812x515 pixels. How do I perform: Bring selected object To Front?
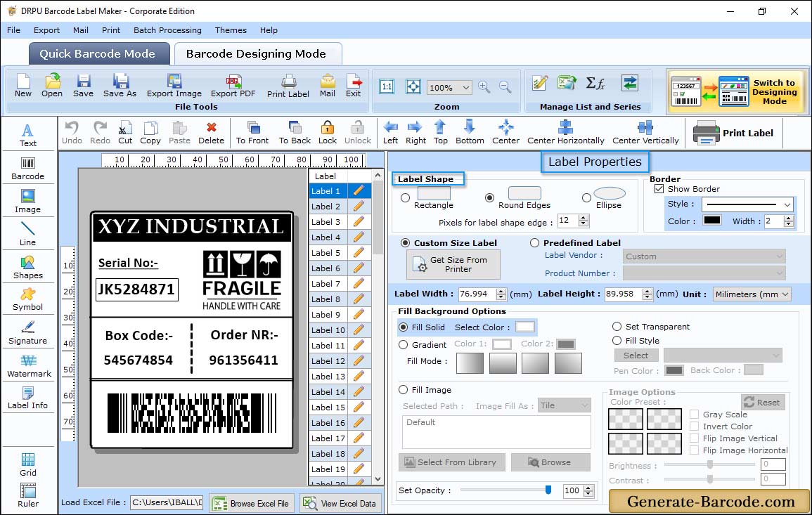click(252, 133)
